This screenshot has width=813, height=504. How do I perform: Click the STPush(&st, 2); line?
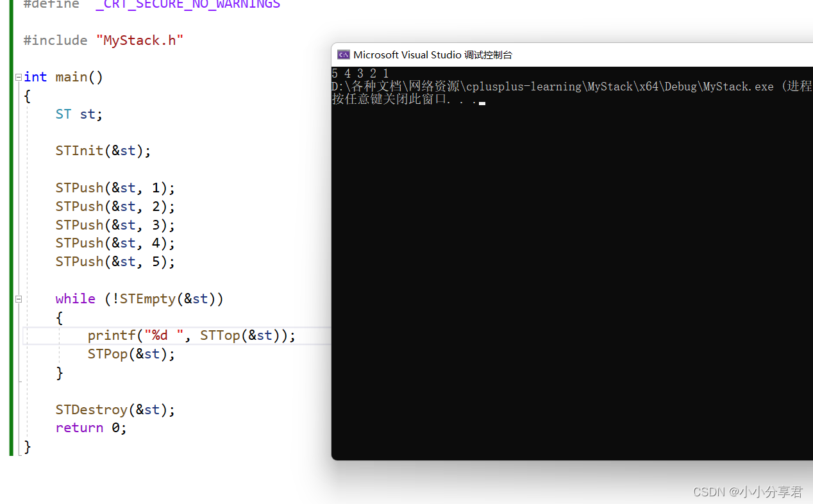[115, 206]
